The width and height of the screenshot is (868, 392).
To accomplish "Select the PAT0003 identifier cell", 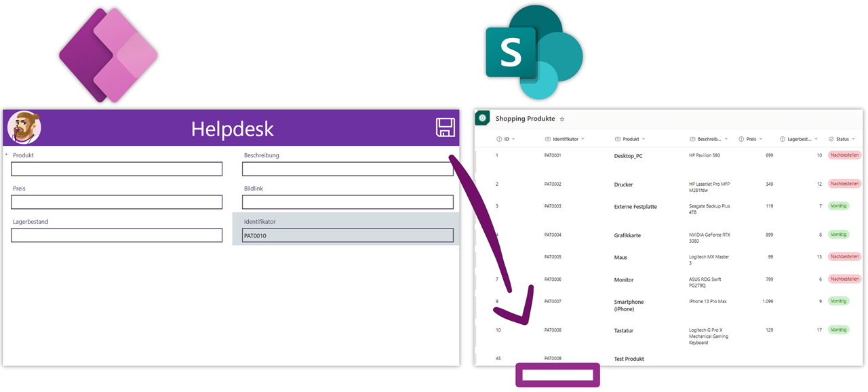I will (553, 206).
